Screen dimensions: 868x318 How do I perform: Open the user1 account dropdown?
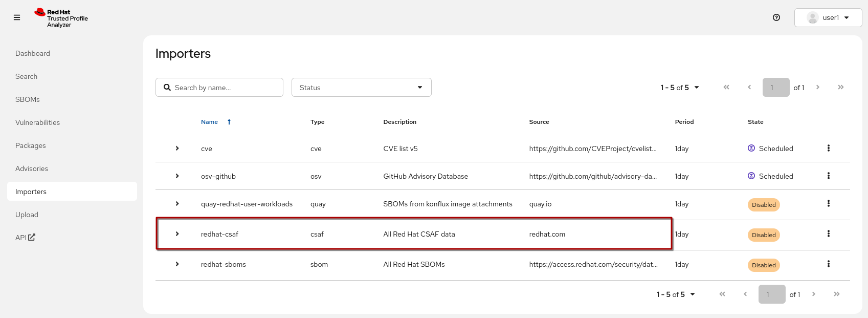pyautogui.click(x=828, y=17)
